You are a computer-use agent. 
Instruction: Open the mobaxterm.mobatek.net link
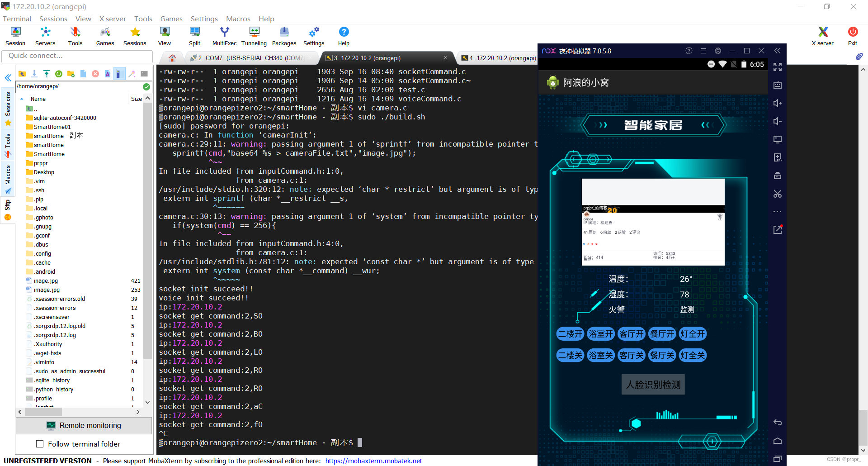pyautogui.click(x=373, y=461)
